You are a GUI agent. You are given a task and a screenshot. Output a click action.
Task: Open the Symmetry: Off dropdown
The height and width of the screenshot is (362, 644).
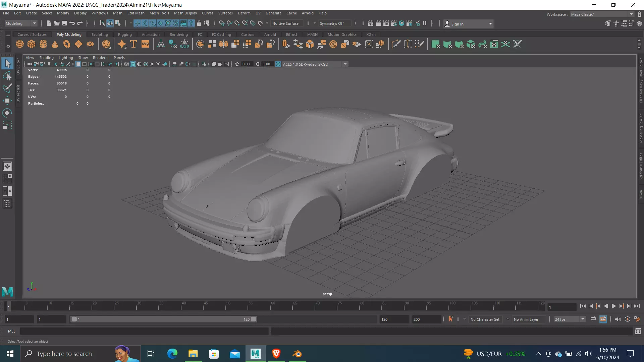point(334,23)
